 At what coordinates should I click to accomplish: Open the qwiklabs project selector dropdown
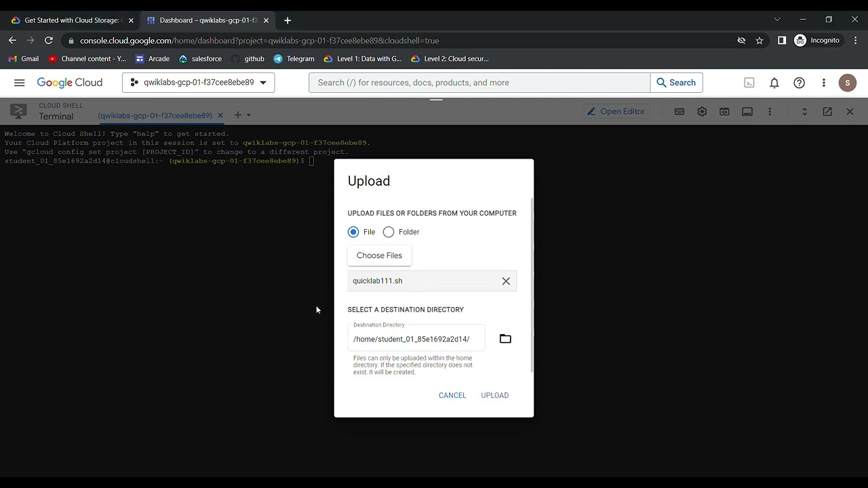tap(198, 83)
